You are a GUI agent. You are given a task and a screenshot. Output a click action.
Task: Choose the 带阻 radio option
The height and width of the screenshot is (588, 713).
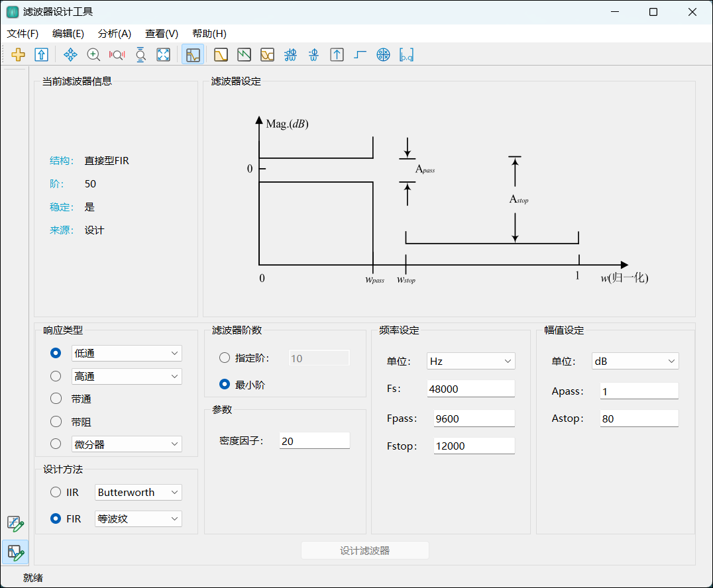pyautogui.click(x=56, y=422)
